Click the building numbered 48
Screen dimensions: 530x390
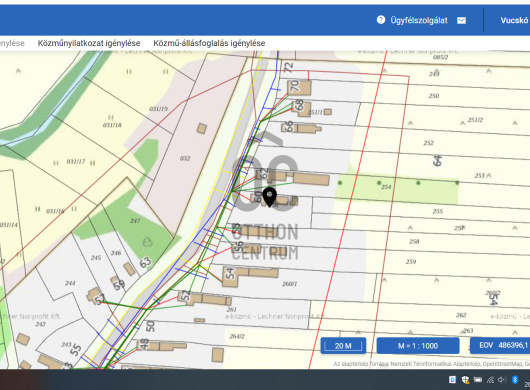pyautogui.click(x=162, y=345)
